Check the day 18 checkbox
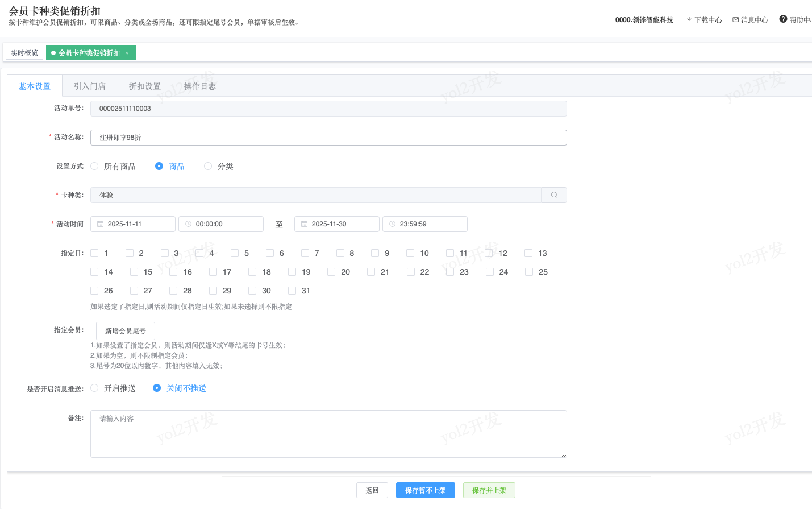This screenshot has width=812, height=509. coord(252,272)
